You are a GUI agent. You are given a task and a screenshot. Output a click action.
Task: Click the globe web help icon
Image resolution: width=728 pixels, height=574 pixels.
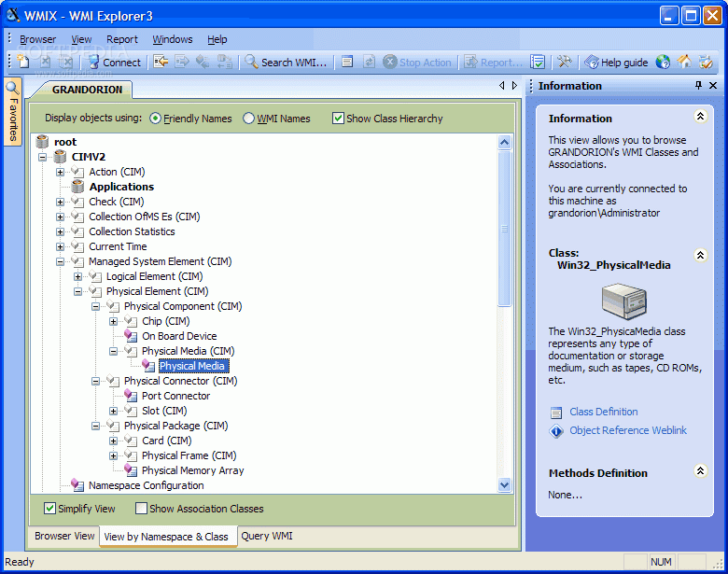point(663,62)
